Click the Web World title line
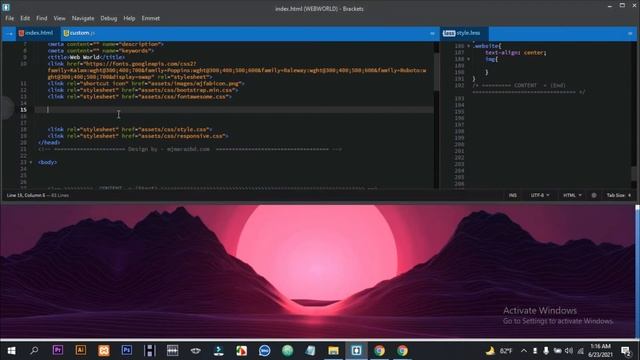640x360 pixels. [86, 58]
